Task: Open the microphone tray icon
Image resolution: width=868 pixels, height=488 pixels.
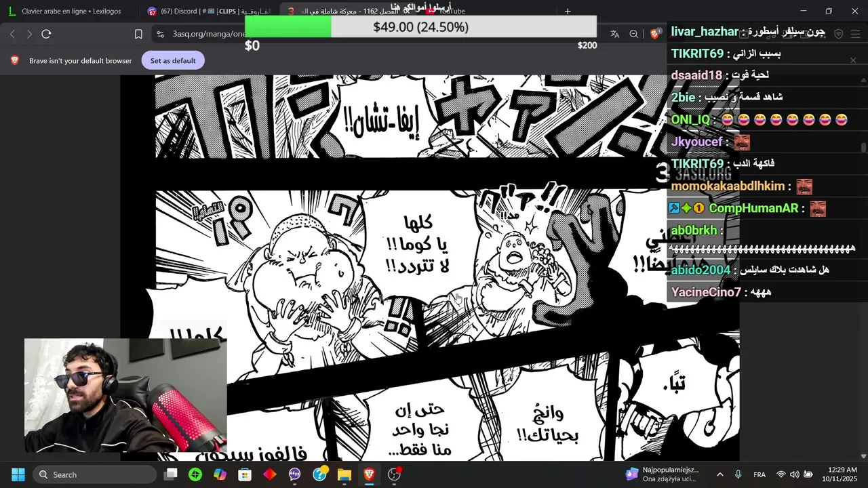Action: (x=738, y=474)
